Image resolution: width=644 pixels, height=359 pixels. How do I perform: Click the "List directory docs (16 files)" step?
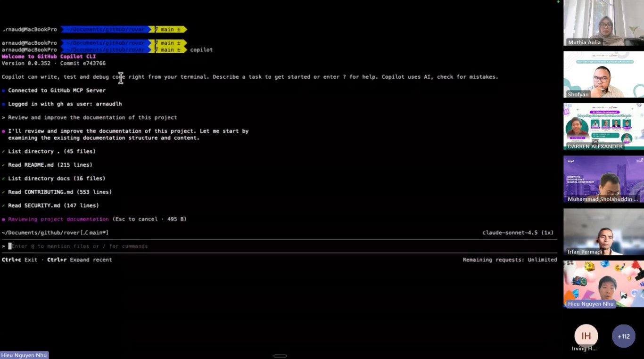pyautogui.click(x=57, y=179)
